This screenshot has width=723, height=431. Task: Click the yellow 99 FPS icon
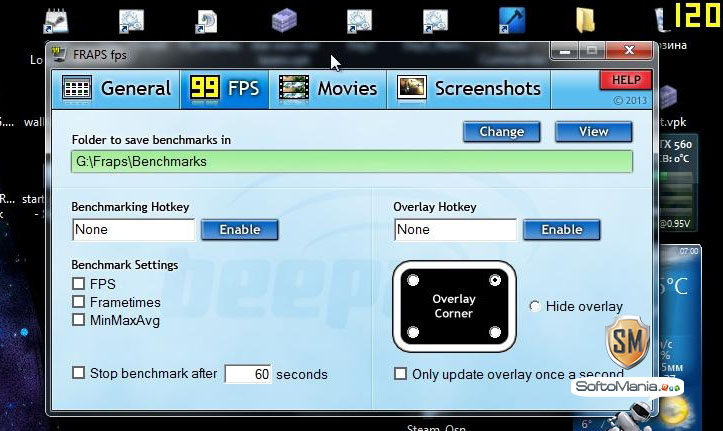pyautogui.click(x=205, y=88)
